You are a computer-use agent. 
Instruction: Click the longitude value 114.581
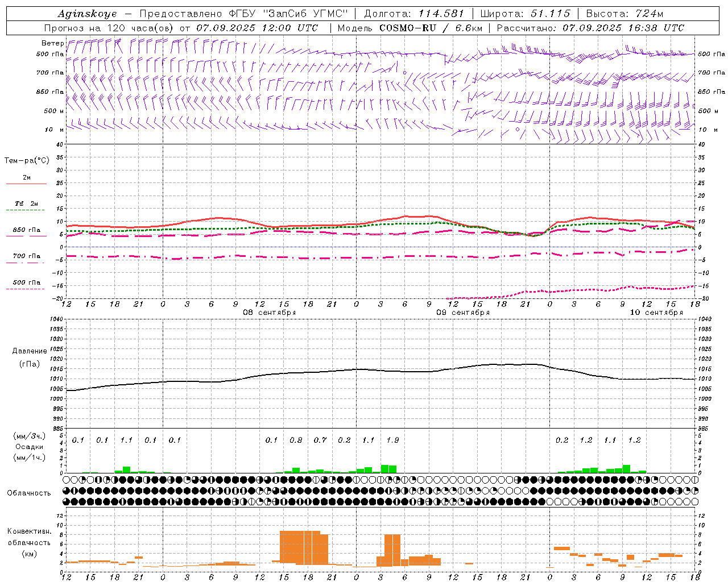(x=441, y=14)
